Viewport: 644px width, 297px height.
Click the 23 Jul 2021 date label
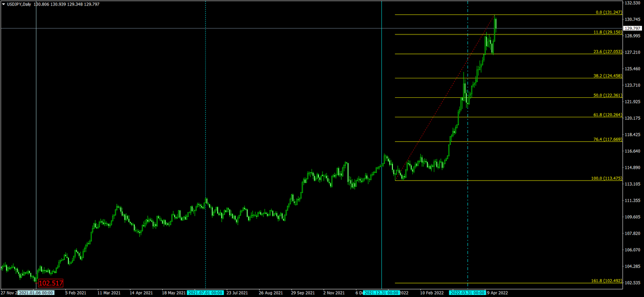point(238,293)
